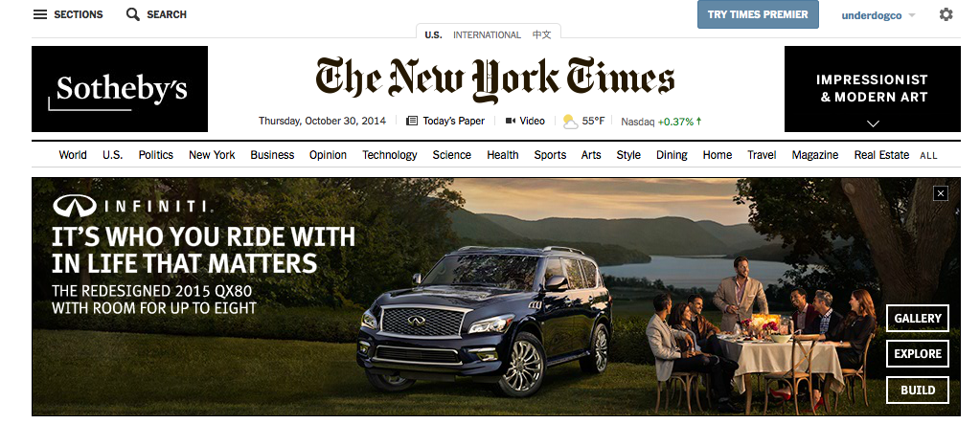Switch to the International edition tab
Screen dimensions: 980x424
[x=487, y=35]
